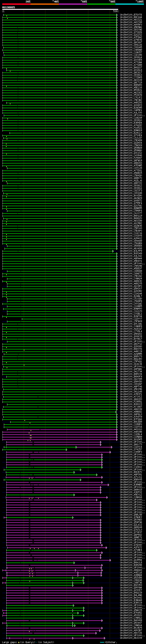146x644 pixels.
Task: Select hit label UniRef100_Q01DK5
Action: [131, 439]
